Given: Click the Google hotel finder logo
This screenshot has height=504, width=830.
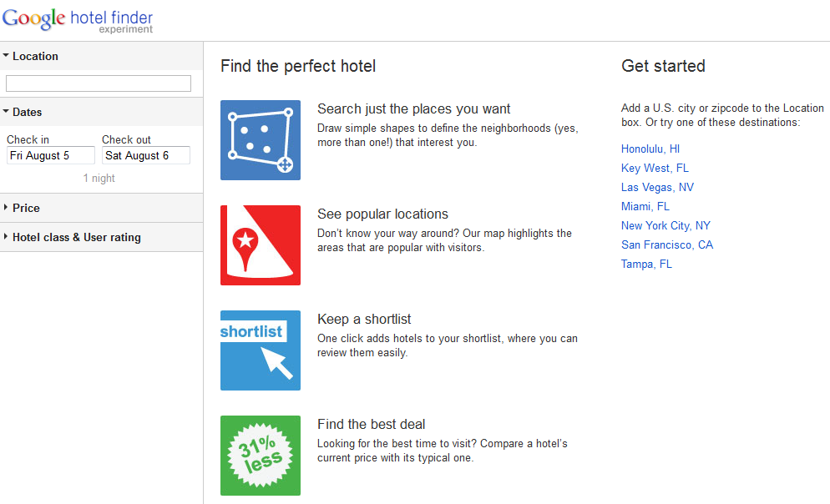Looking at the screenshot, I should click(x=78, y=20).
